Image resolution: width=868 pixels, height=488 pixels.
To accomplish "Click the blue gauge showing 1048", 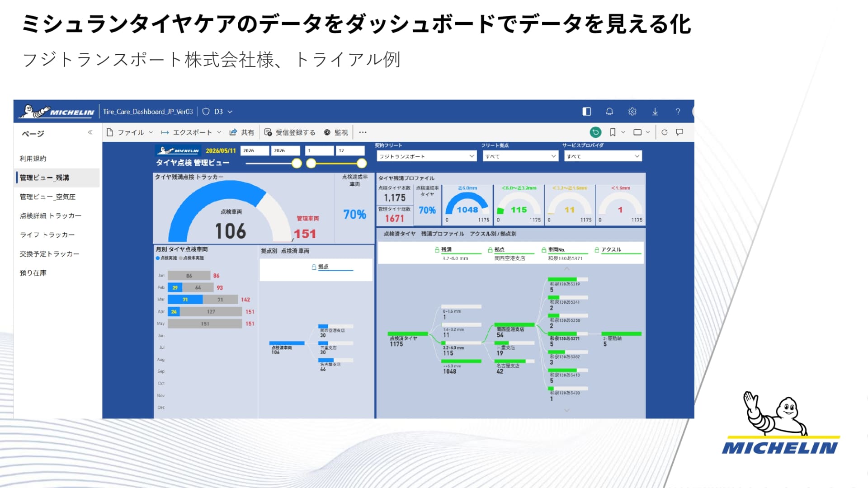I will pos(467,204).
